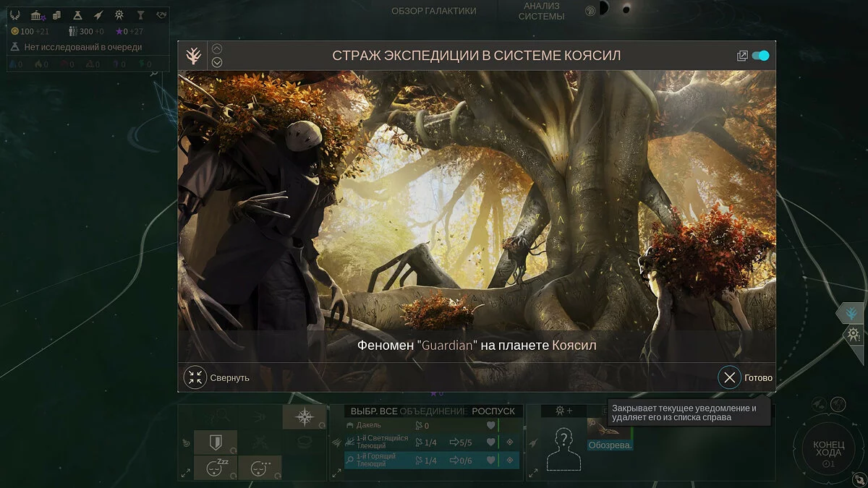The height and width of the screenshot is (488, 868).
Task: Click the compass star fleet action
Action: [304, 417]
